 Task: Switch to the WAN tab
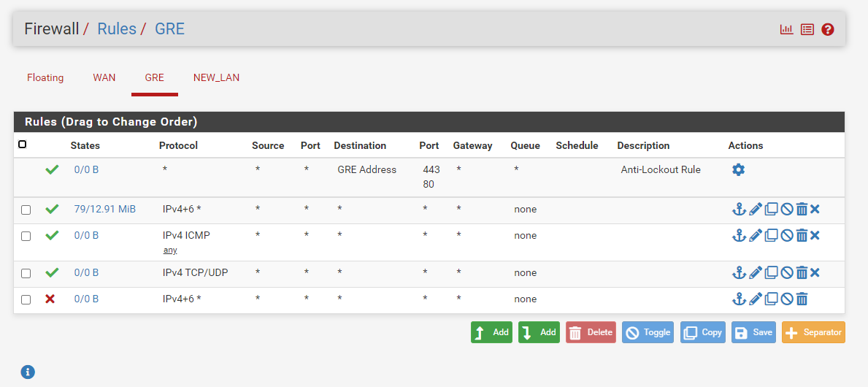coord(104,77)
